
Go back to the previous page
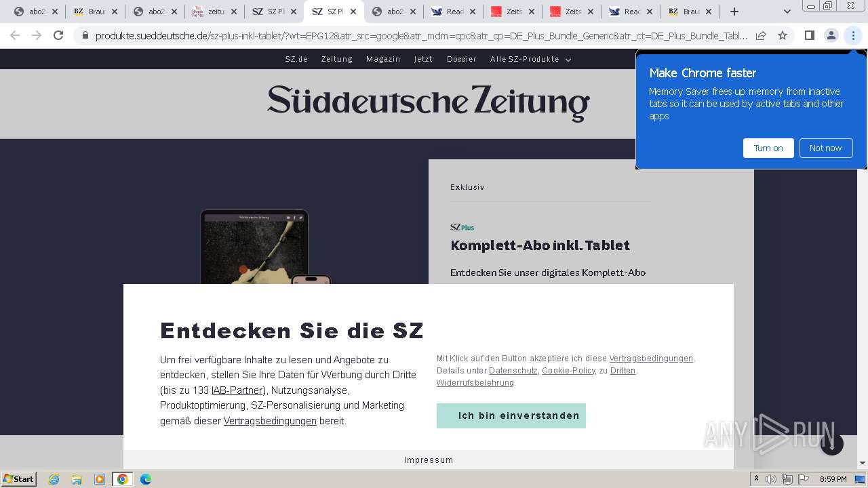pyautogui.click(x=15, y=35)
